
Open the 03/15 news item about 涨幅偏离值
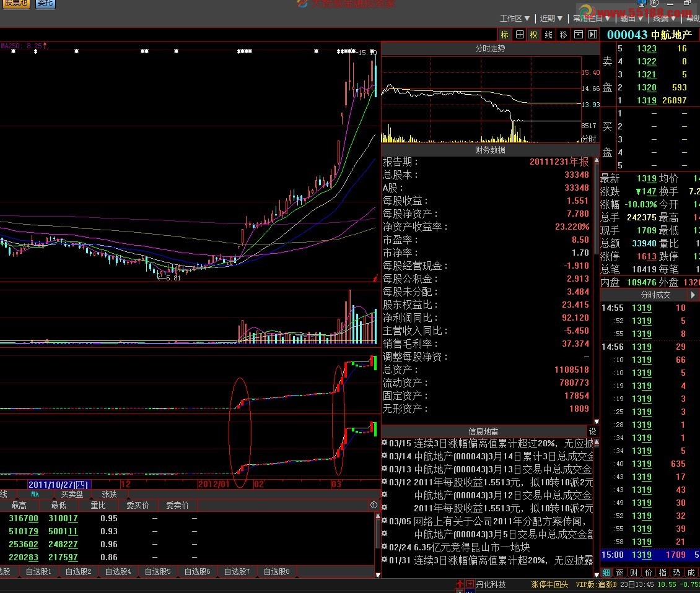pyautogui.click(x=489, y=443)
